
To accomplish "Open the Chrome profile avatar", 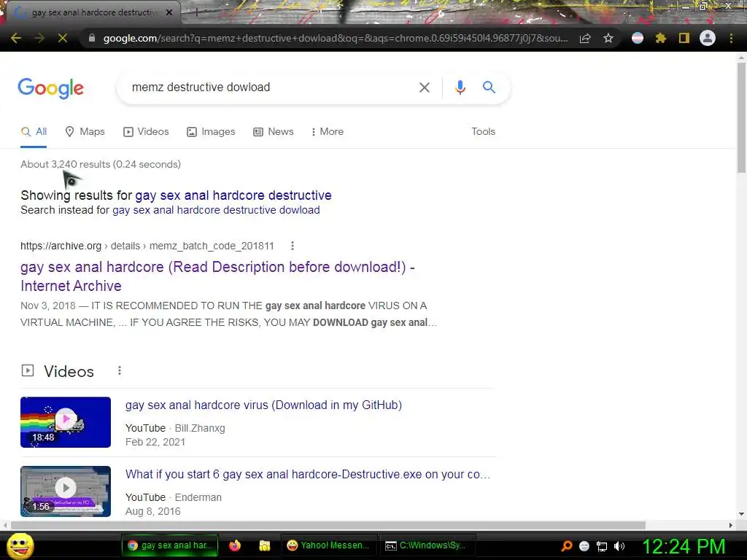I will (x=708, y=38).
